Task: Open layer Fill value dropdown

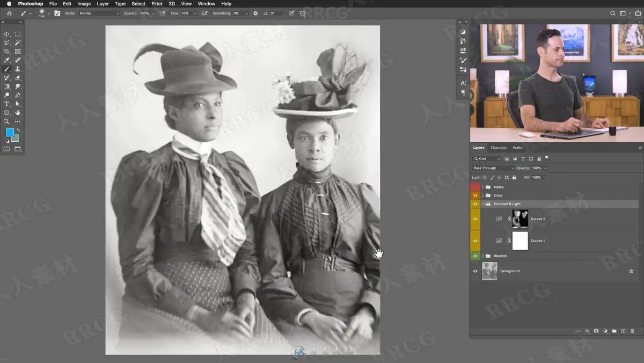Action: 546,177
